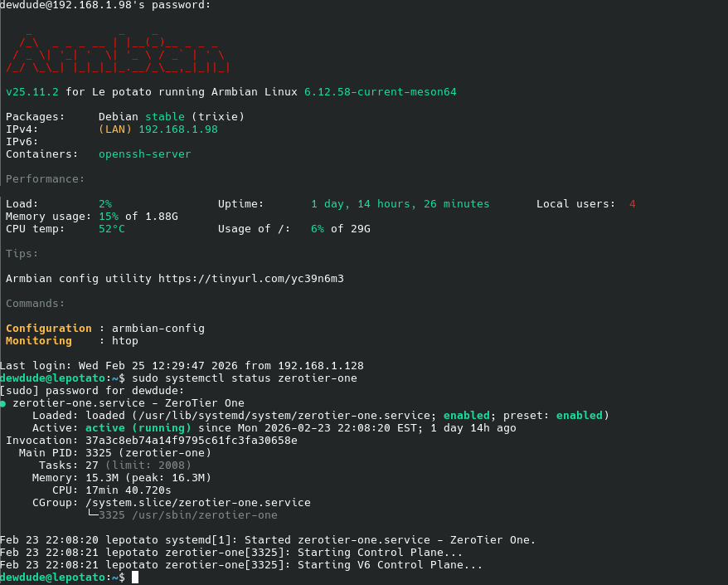
Task: Click the htop monitoring command
Action: pyautogui.click(x=124, y=341)
